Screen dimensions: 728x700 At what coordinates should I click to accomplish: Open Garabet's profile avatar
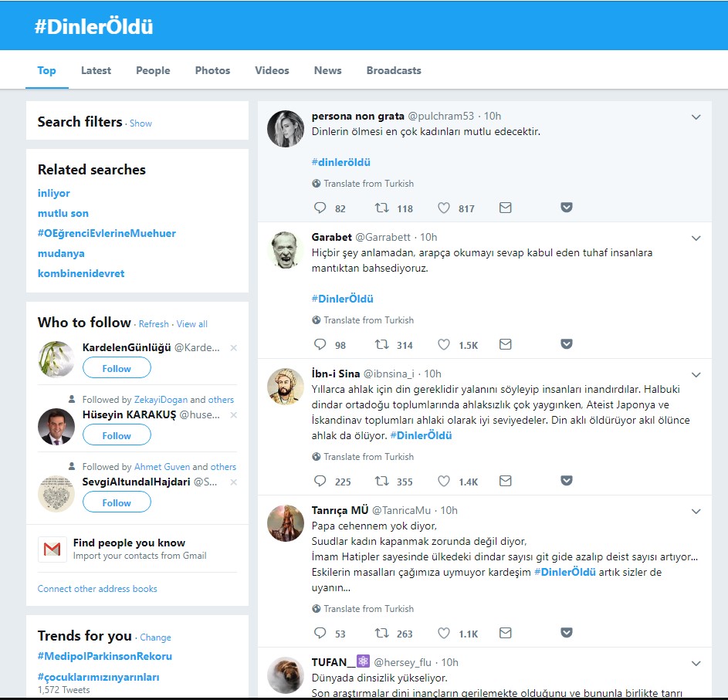tap(286, 250)
